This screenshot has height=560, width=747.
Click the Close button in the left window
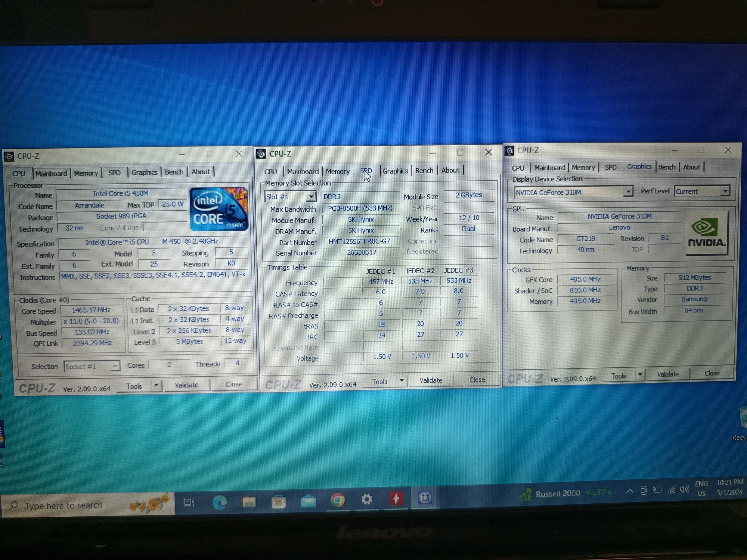234,384
